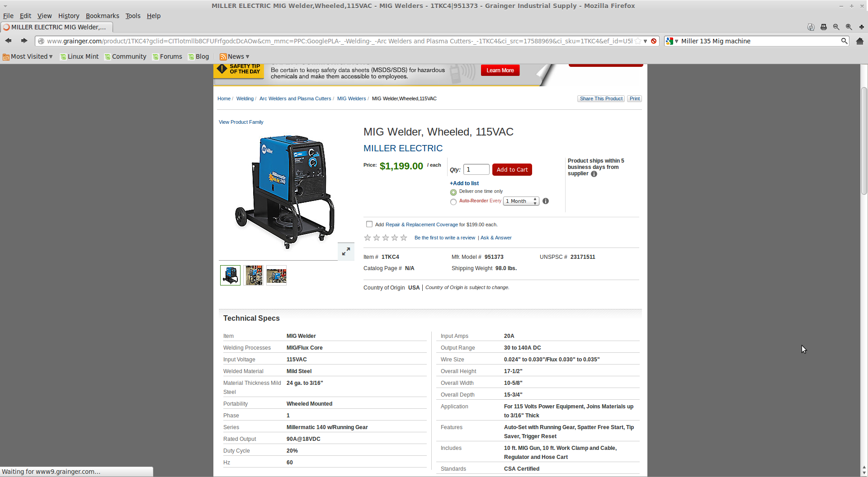Click the shipping info icon beside supplier

click(x=594, y=174)
